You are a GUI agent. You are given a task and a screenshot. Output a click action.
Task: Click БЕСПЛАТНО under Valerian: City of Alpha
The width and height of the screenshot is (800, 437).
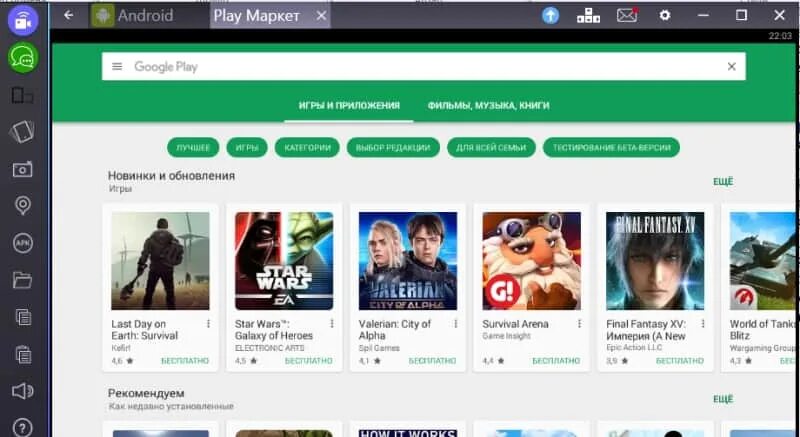point(432,361)
